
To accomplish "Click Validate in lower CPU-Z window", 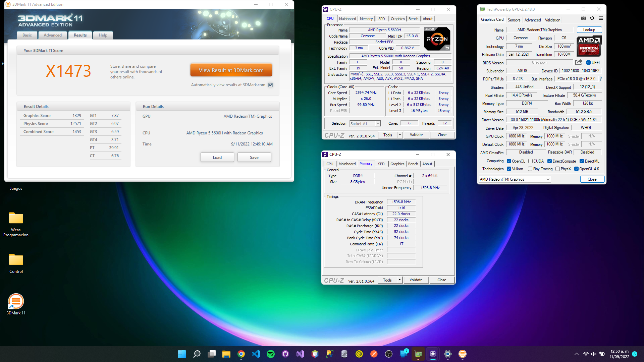I will click(x=416, y=280).
